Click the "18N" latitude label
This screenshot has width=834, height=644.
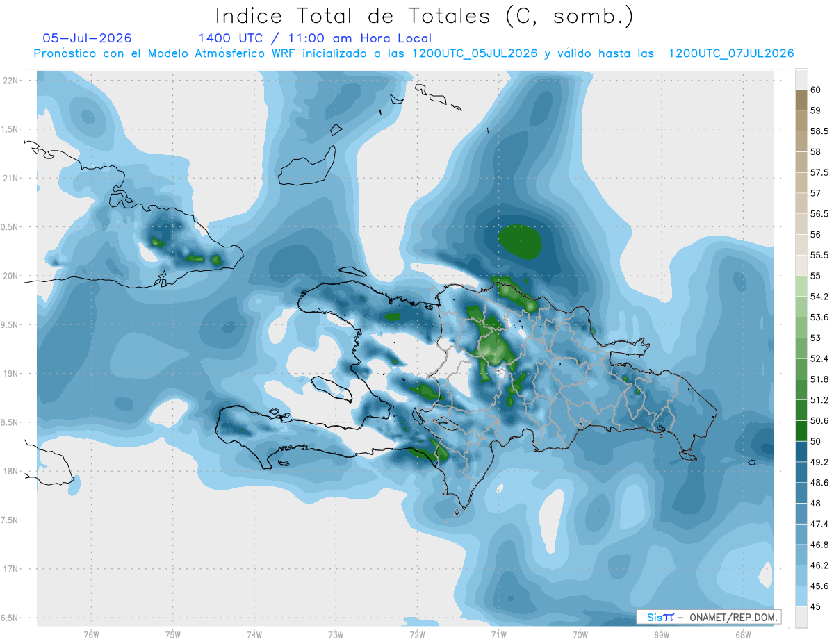(x=12, y=471)
